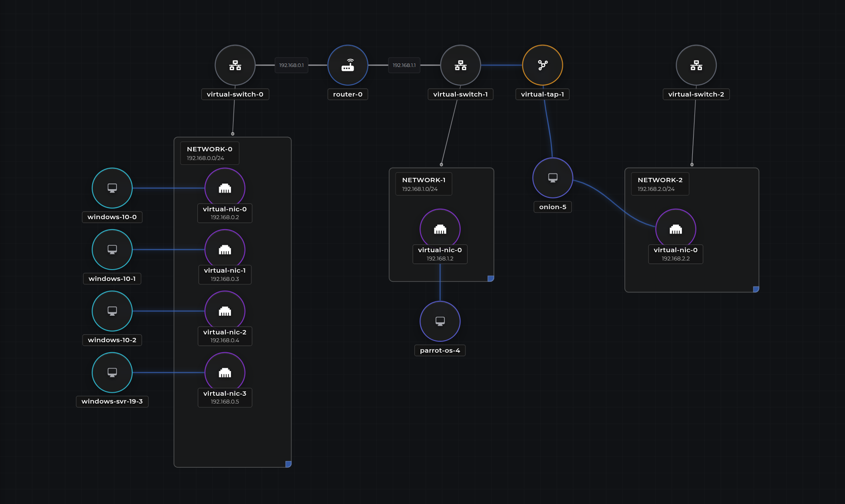Click the blue resize corner of NETWORK-0 box
This screenshot has height=504, width=845.
coord(288,464)
